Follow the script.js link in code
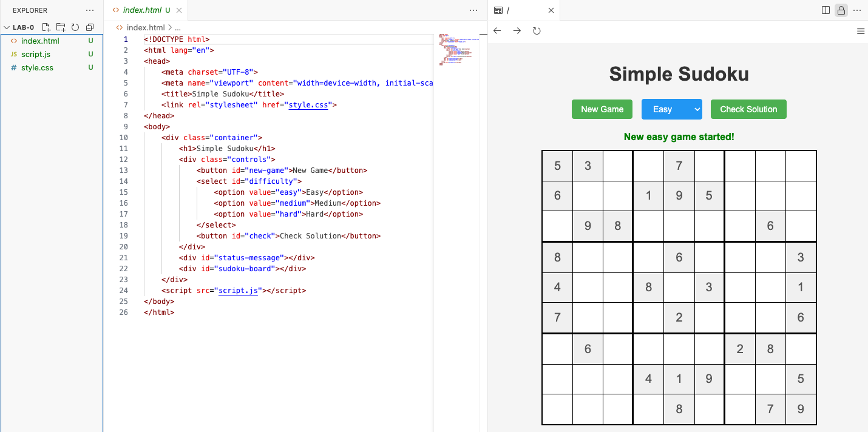 (x=239, y=291)
